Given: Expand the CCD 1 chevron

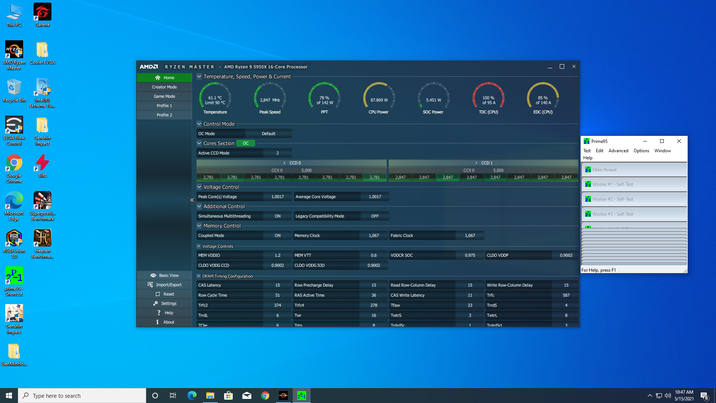Looking at the screenshot, I should [x=476, y=163].
